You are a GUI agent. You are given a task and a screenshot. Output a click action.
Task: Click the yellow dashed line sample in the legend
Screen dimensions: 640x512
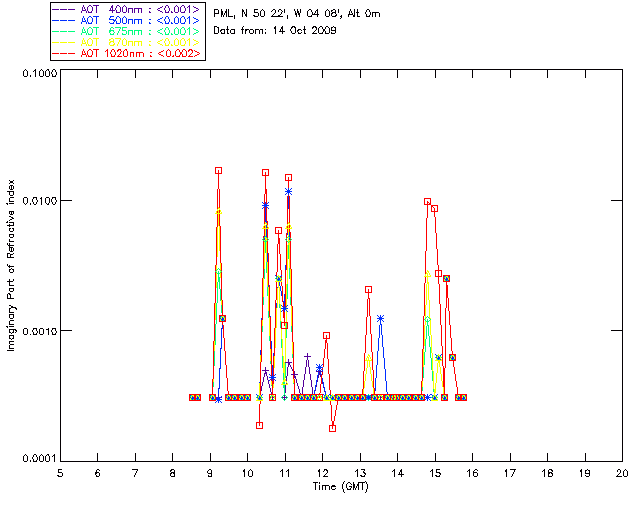(64, 42)
